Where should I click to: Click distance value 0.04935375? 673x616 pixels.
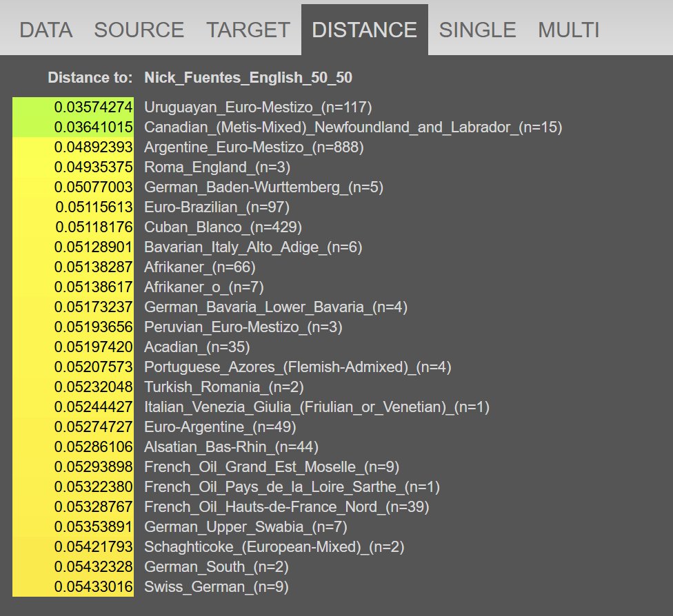point(94,167)
